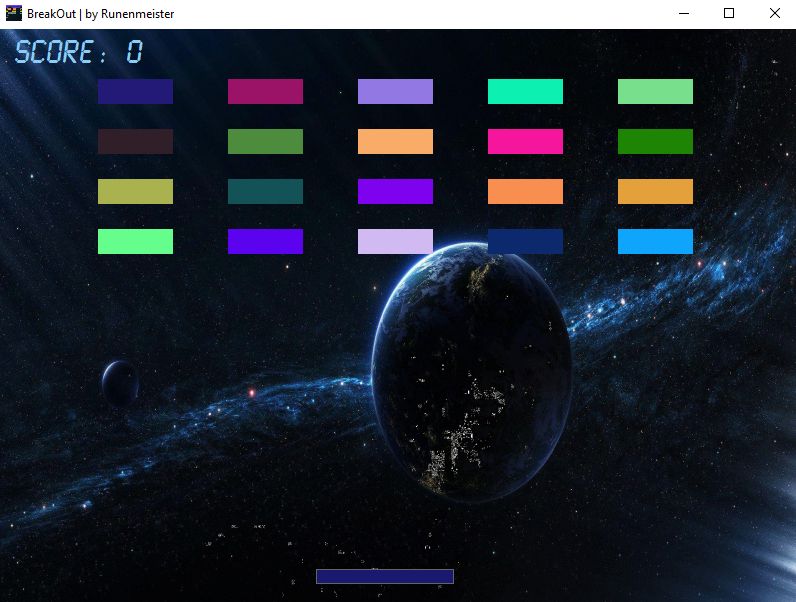The width and height of the screenshot is (796, 602).
Task: Select the magenta brick in the top row
Action: (x=265, y=92)
